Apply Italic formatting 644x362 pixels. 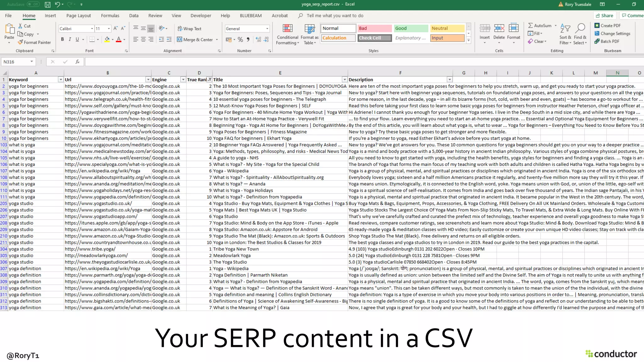(x=70, y=39)
